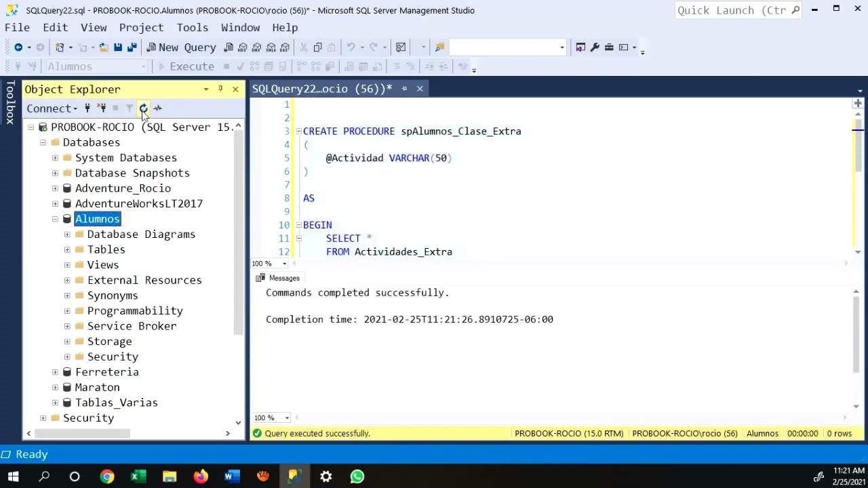
Task: Open the View menu
Action: pyautogui.click(x=94, y=28)
